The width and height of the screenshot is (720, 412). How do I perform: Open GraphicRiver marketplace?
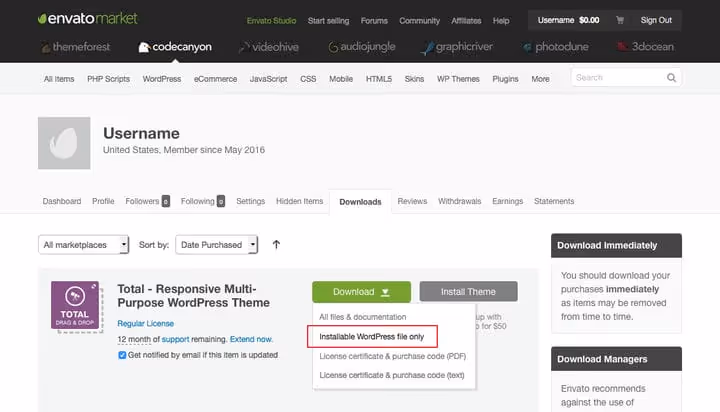[x=457, y=47]
